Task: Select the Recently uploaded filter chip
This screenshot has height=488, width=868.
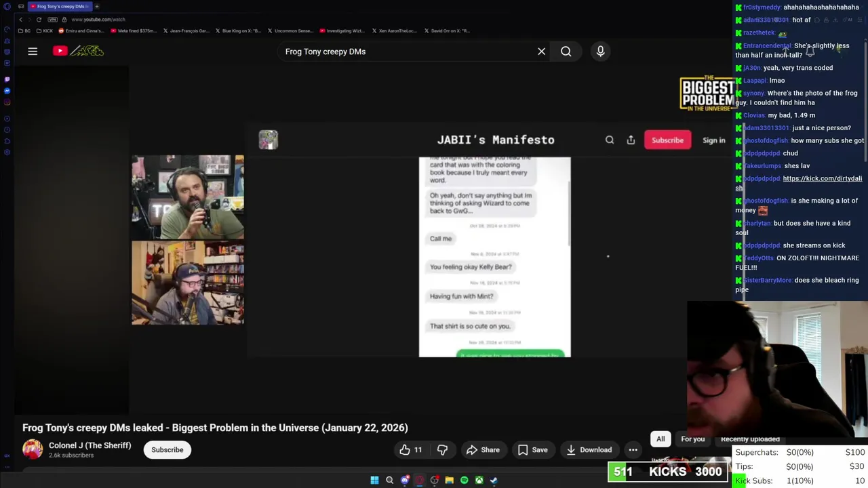Action: pos(750,439)
